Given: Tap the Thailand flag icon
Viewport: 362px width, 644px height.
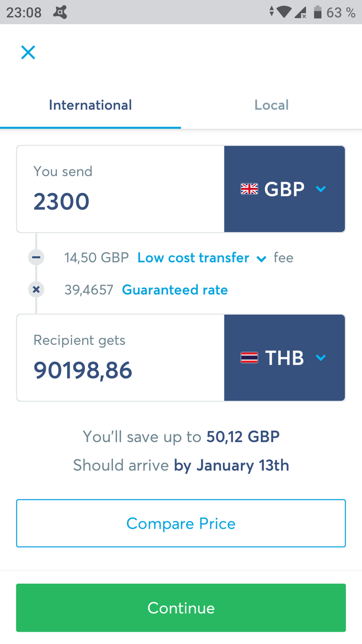Looking at the screenshot, I should pyautogui.click(x=249, y=358).
